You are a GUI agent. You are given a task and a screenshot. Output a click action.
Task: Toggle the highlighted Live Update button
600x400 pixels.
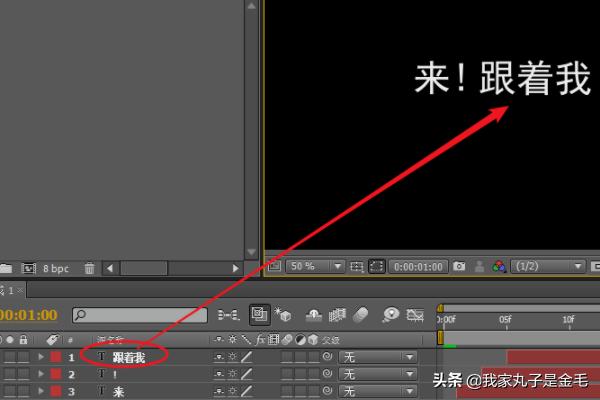pyautogui.click(x=259, y=315)
